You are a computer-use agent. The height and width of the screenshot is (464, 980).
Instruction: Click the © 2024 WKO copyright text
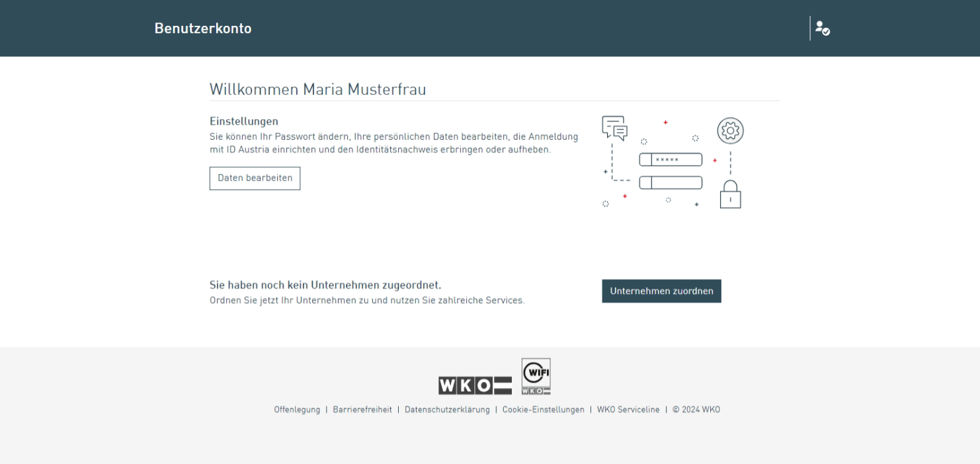click(x=696, y=410)
